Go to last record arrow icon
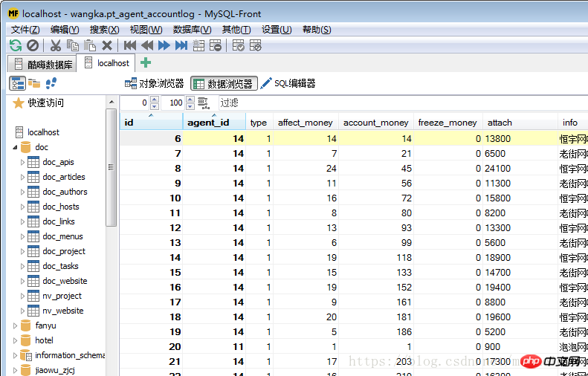The image size is (588, 376). [181, 45]
